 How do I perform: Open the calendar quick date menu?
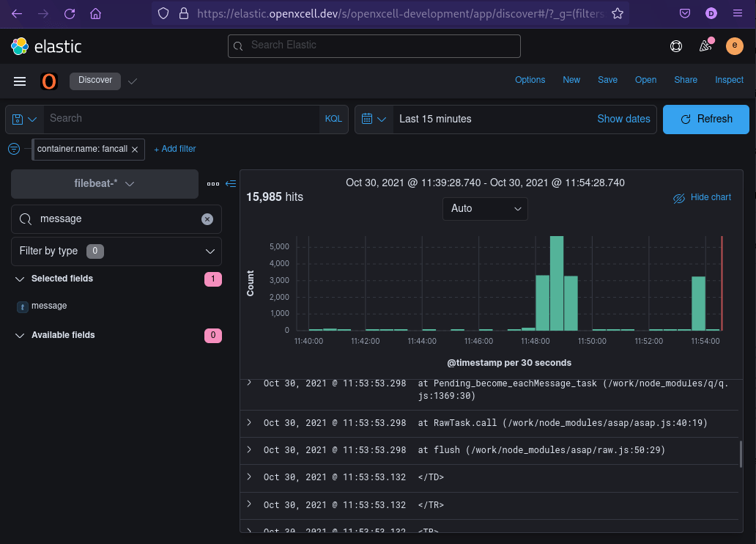(374, 119)
